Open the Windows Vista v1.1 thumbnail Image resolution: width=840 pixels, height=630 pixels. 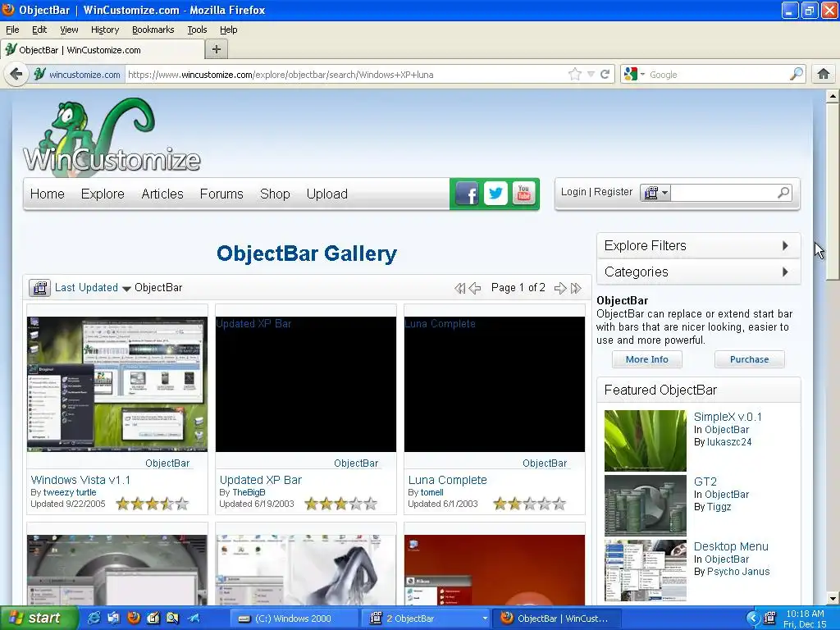117,384
